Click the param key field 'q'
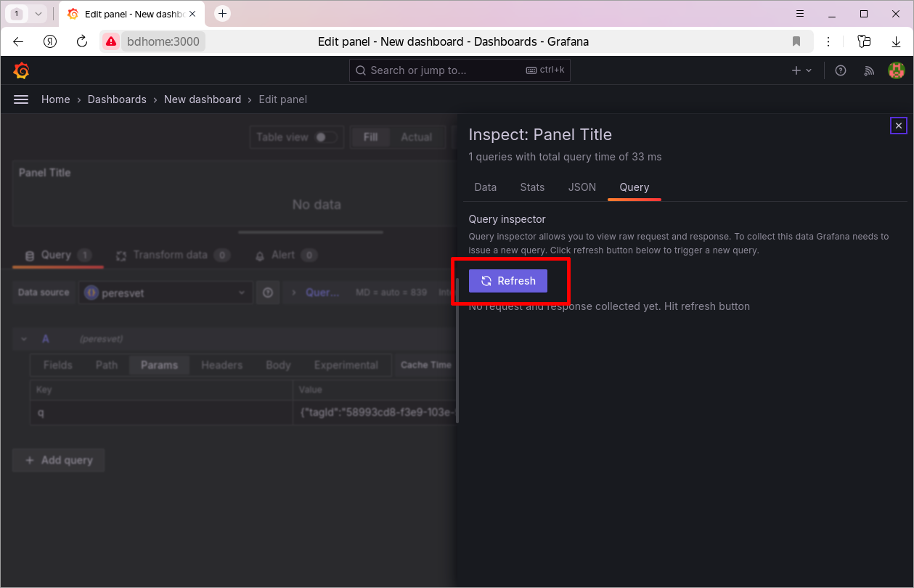 [x=161, y=412]
